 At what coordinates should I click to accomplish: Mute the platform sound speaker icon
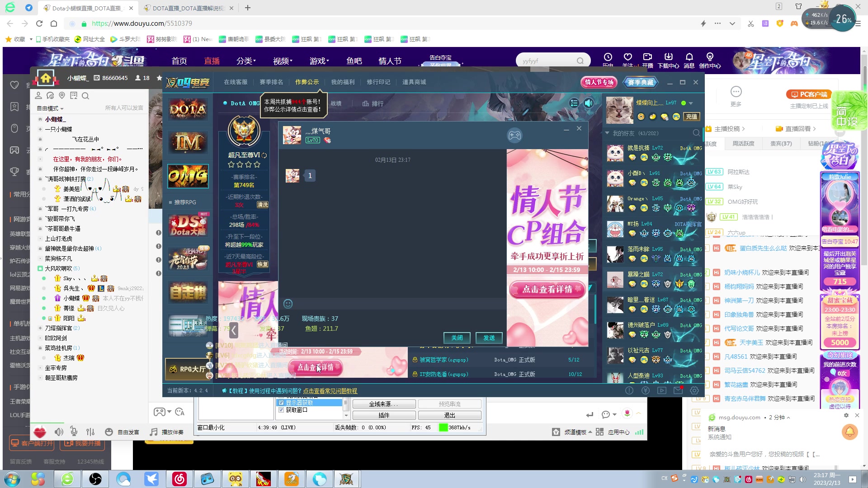[589, 103]
